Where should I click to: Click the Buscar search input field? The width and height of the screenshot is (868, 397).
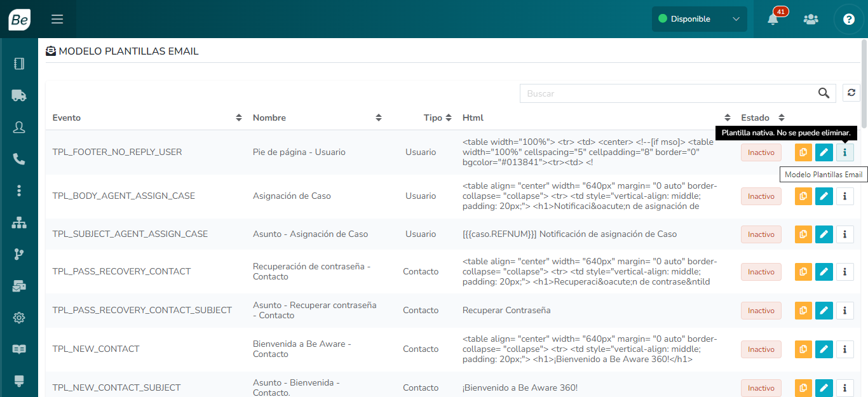(667, 93)
